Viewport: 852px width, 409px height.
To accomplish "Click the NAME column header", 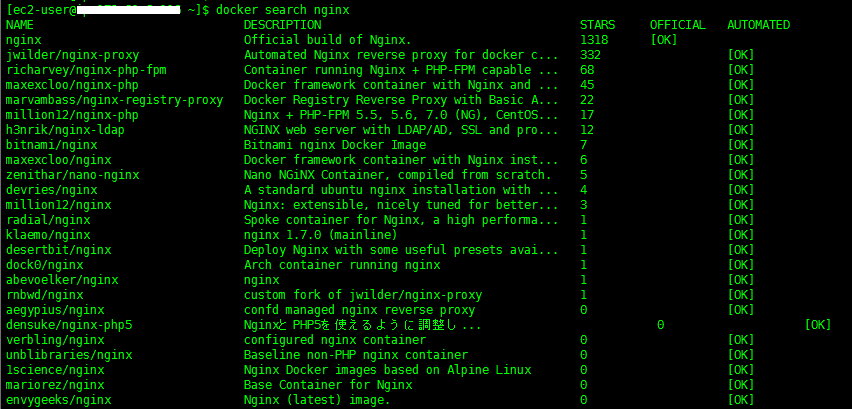I will (20, 25).
